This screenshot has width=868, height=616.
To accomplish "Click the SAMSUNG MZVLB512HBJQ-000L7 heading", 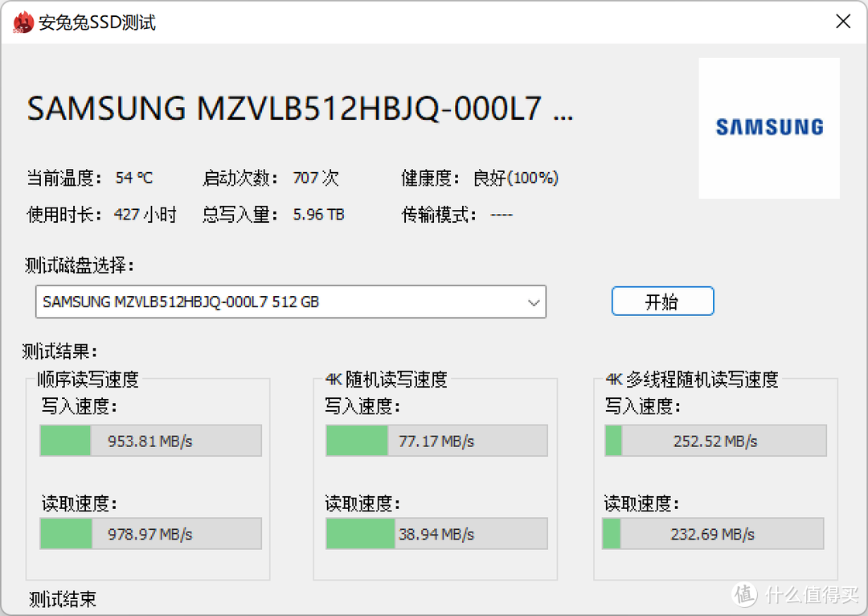I will pyautogui.click(x=301, y=108).
